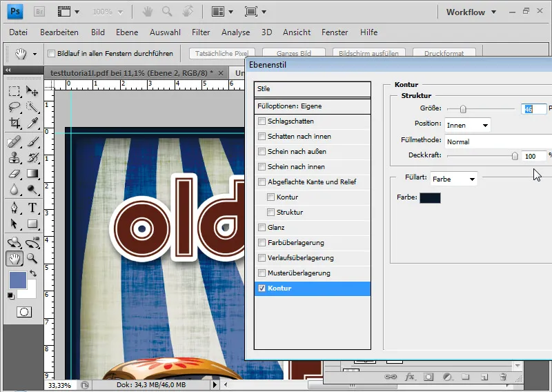Open the Ebene menu
The image size is (552, 392).
127,32
